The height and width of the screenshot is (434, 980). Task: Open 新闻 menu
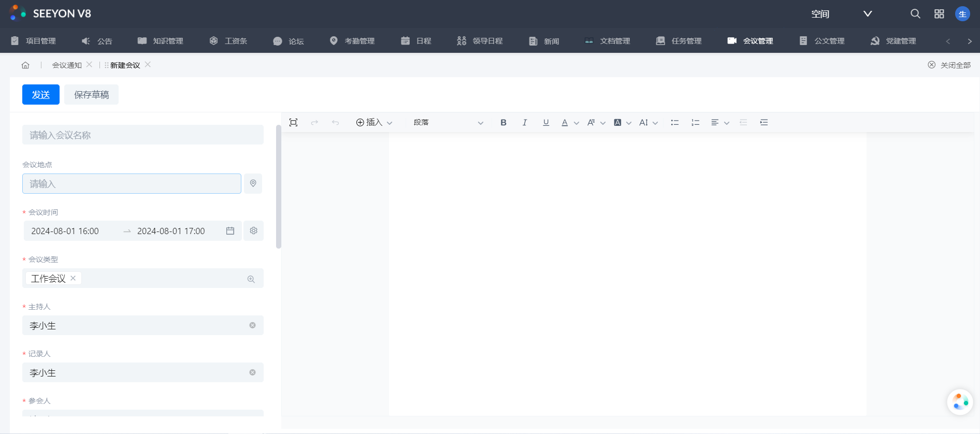(544, 41)
